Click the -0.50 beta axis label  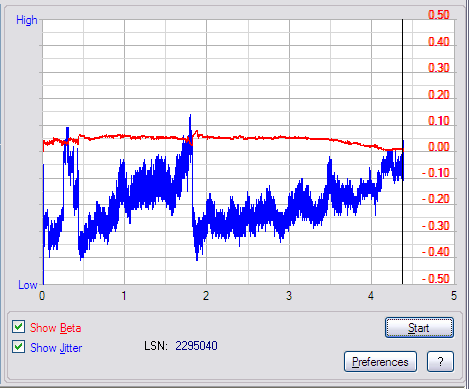436,278
